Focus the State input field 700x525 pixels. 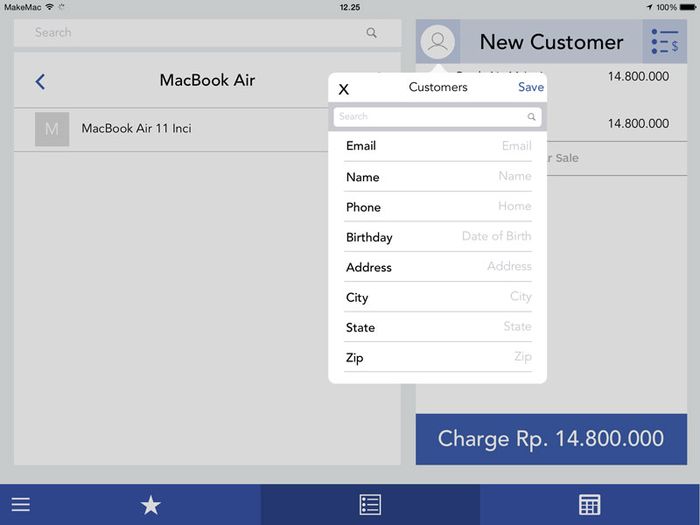coord(438,327)
